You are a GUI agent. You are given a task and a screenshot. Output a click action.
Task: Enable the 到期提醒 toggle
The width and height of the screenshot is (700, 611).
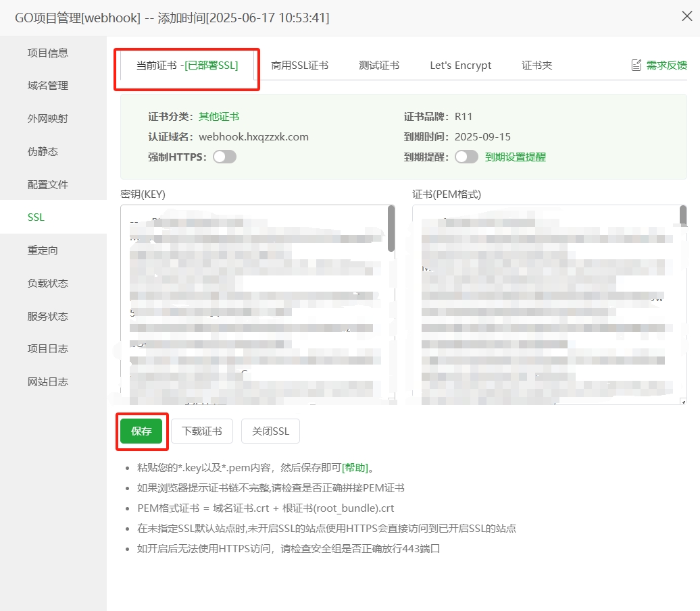tap(466, 155)
